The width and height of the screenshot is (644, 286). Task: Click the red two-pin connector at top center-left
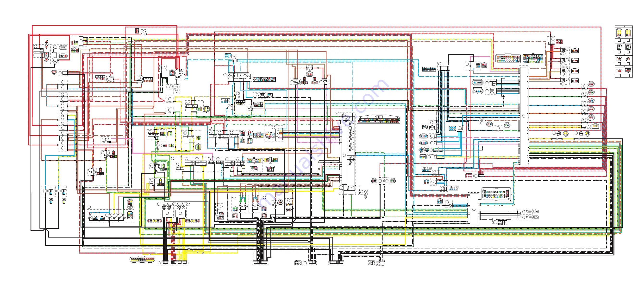click(137, 31)
